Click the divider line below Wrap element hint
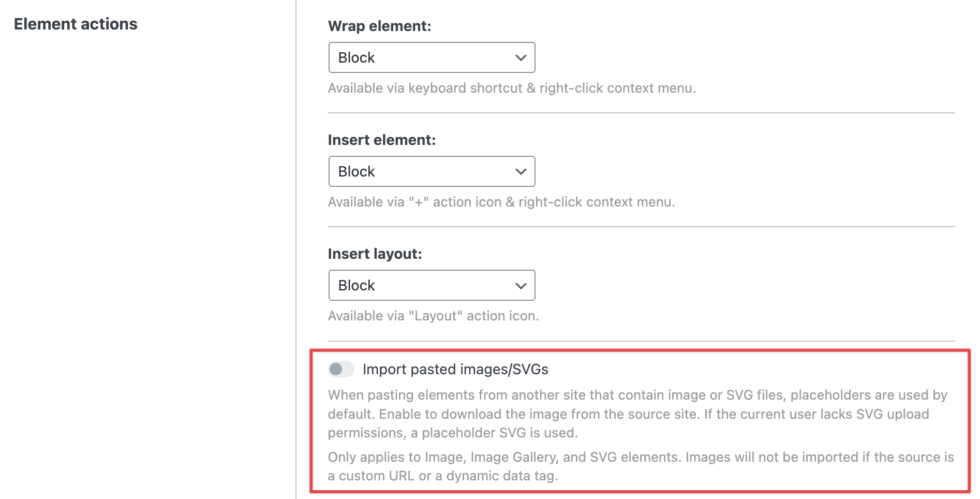The image size is (980, 499). [x=641, y=113]
